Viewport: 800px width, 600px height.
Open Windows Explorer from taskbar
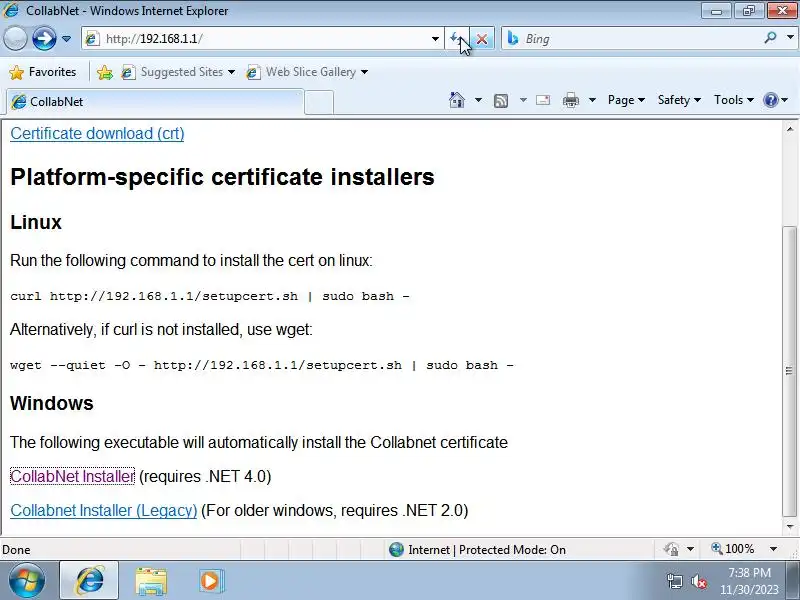coord(151,581)
